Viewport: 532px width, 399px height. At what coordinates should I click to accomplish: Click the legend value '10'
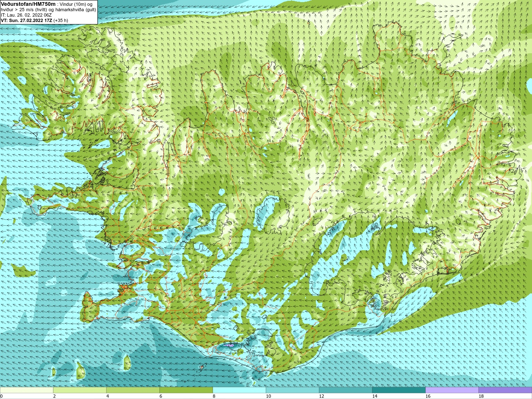[x=268, y=396]
